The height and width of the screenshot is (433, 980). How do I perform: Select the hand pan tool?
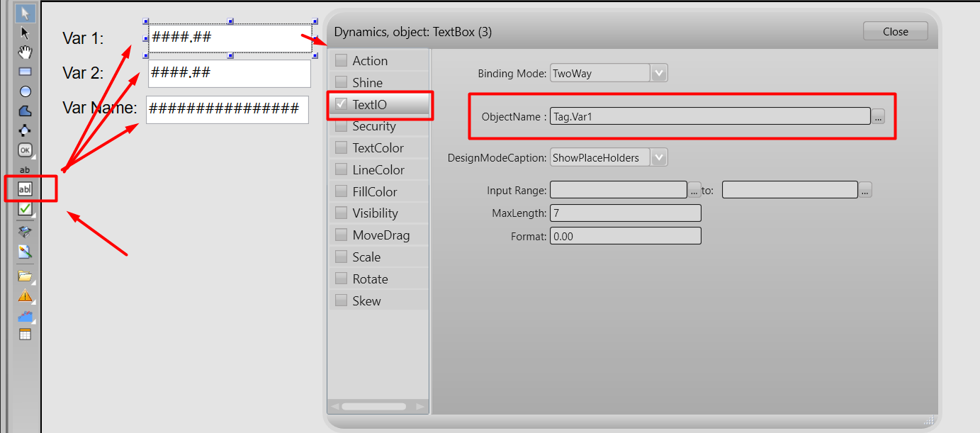[26, 52]
